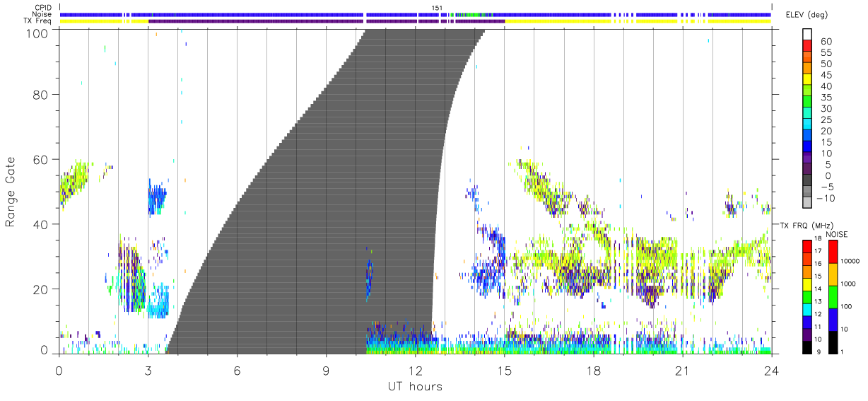The width and height of the screenshot is (868, 401).
Task: Select the blue swatch in the NOISE colorbar
Action: click(832, 319)
